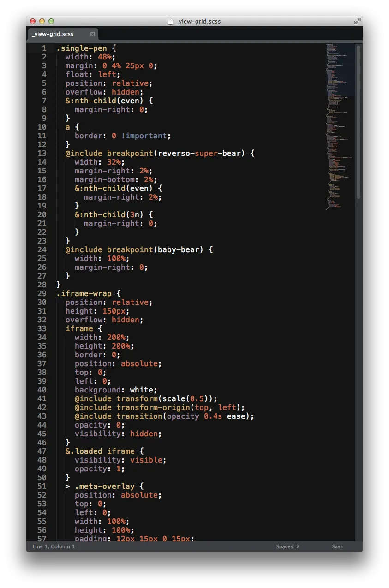Click the "width: 32%;" declaration
389x588 pixels.
100,162
